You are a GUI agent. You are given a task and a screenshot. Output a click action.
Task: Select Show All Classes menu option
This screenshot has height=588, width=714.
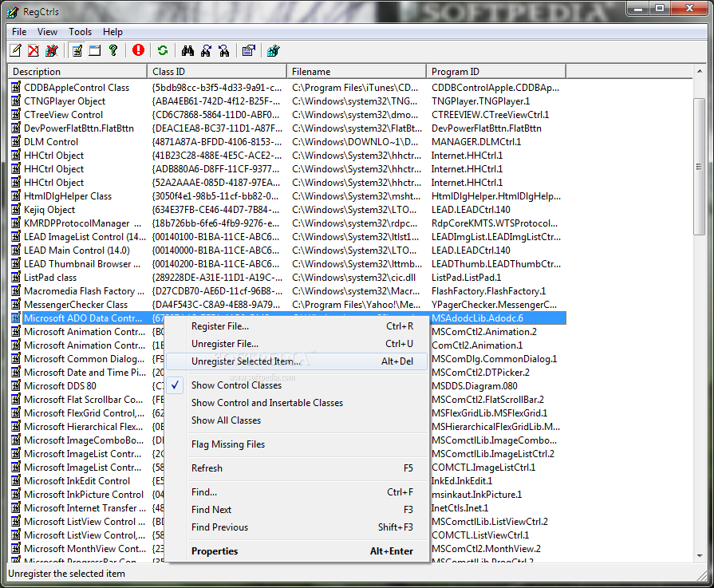point(297,420)
